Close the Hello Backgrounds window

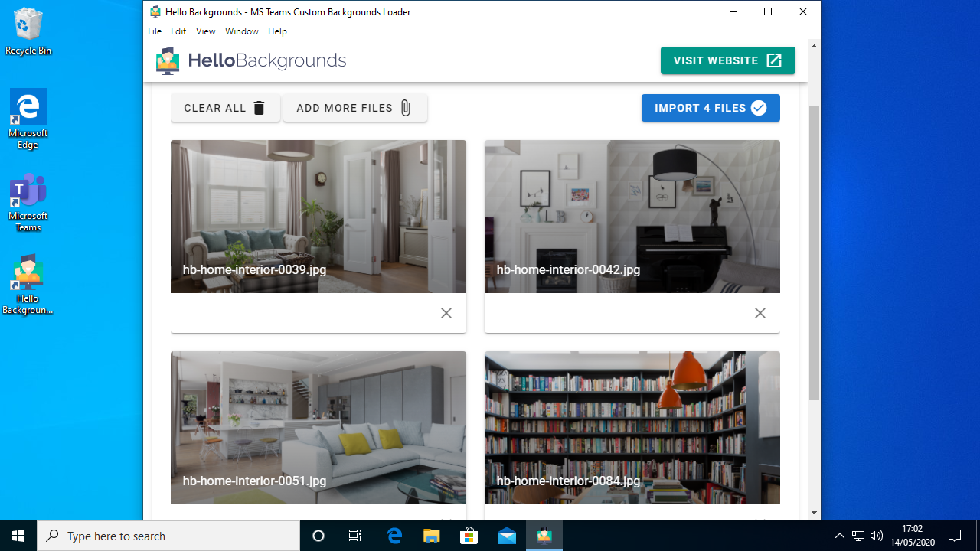803,11
